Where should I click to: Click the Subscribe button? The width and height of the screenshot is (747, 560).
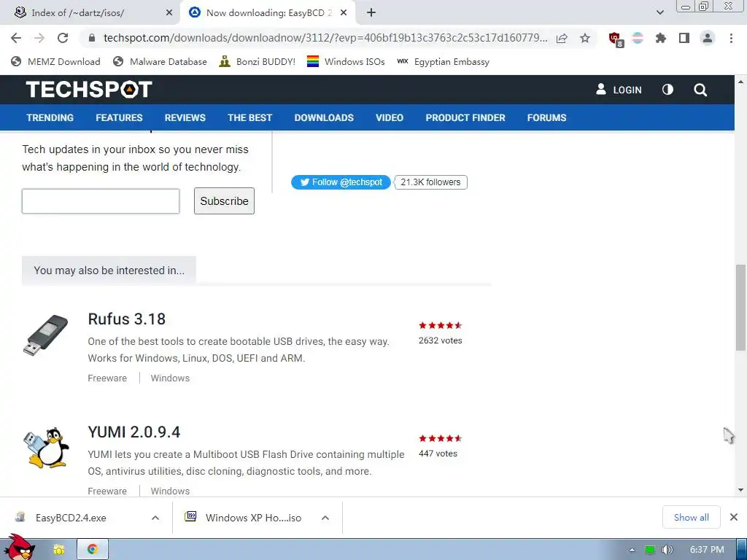224,201
